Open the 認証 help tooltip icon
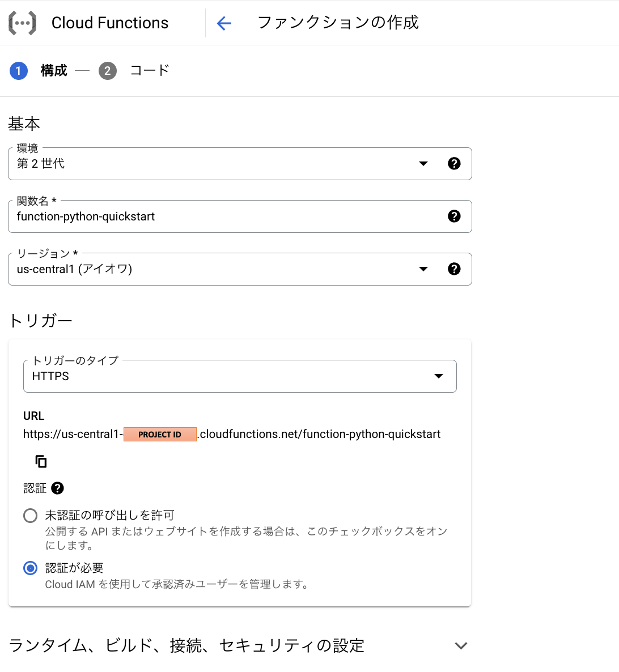619x672 pixels. pyautogui.click(x=57, y=488)
